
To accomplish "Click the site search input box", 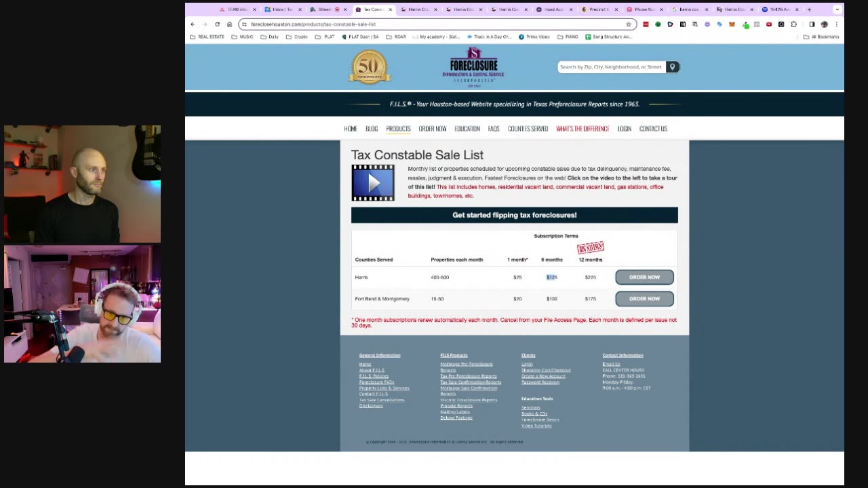I will click(612, 67).
